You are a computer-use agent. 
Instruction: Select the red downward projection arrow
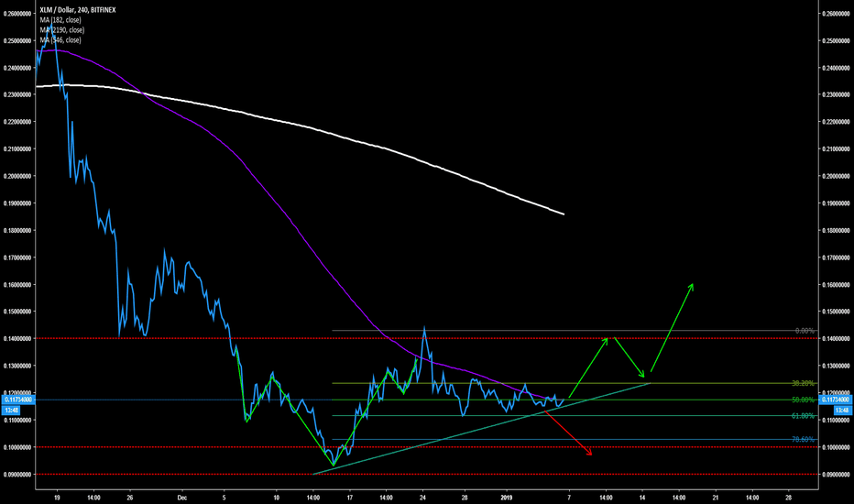point(568,433)
